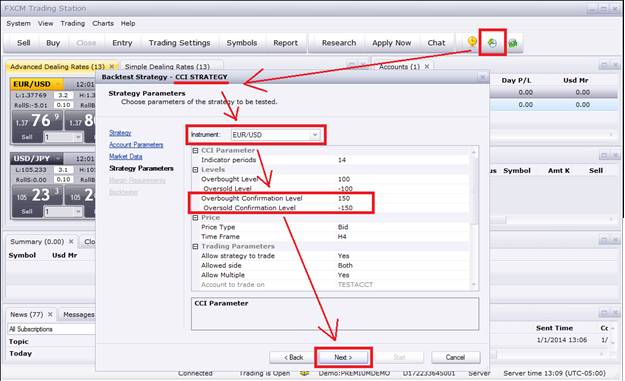
Task: Collapse the CCI Parameter group
Action: [x=195, y=151]
